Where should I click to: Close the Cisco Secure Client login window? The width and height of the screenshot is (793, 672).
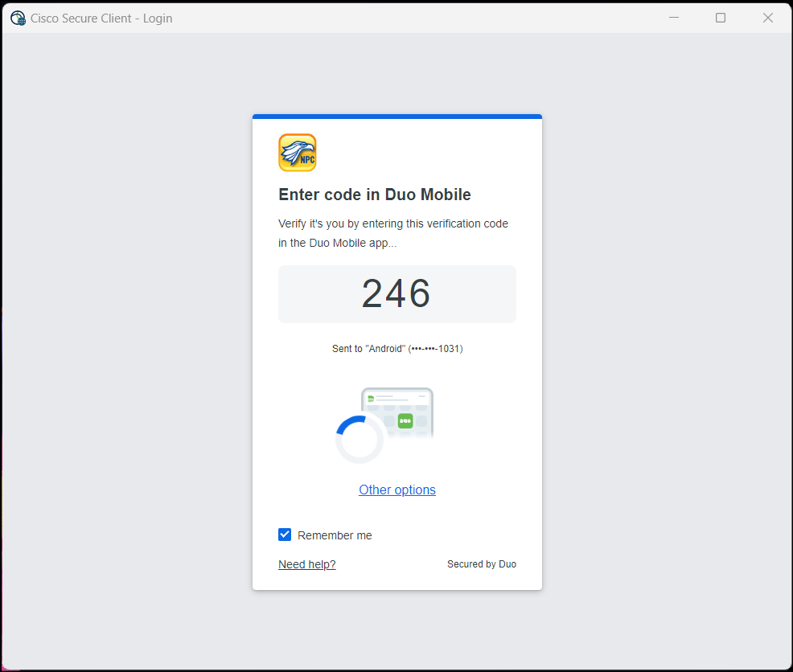(x=768, y=18)
